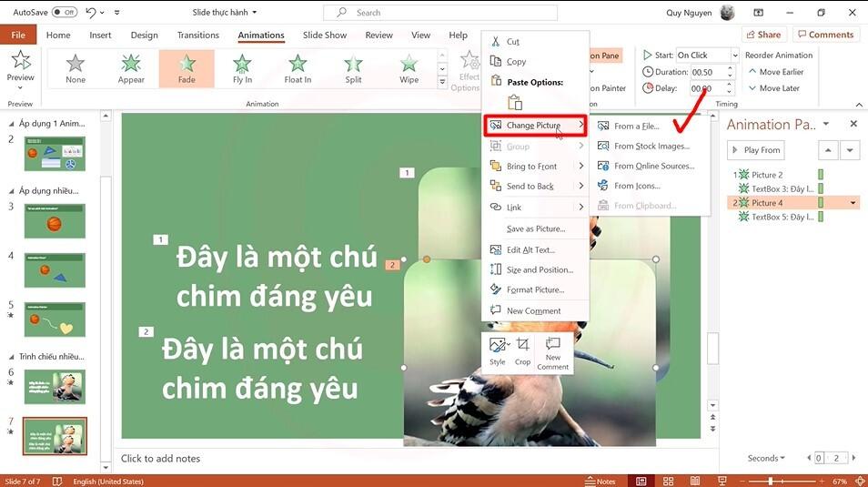Click Move Earlier under Reorder Animation
Screen dimensions: 868x487
776,72
